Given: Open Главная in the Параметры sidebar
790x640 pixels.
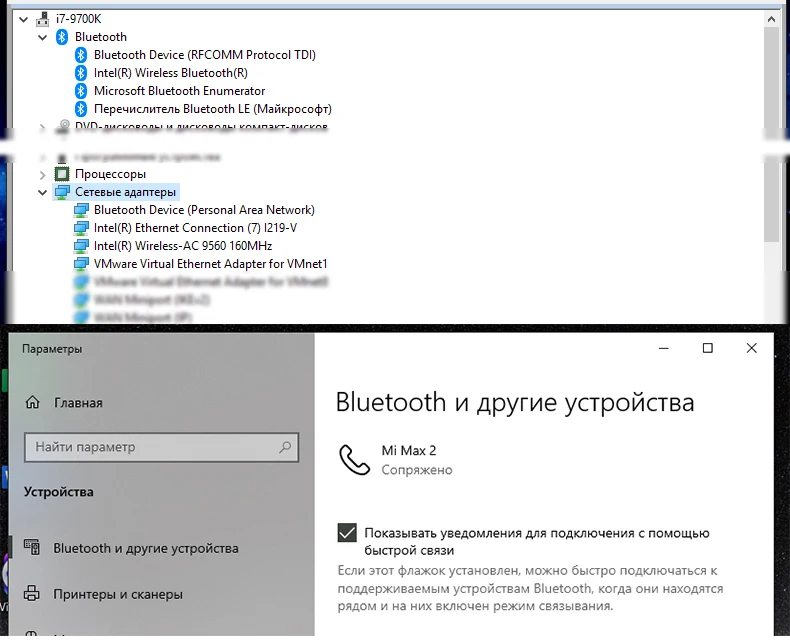Looking at the screenshot, I should [x=78, y=403].
